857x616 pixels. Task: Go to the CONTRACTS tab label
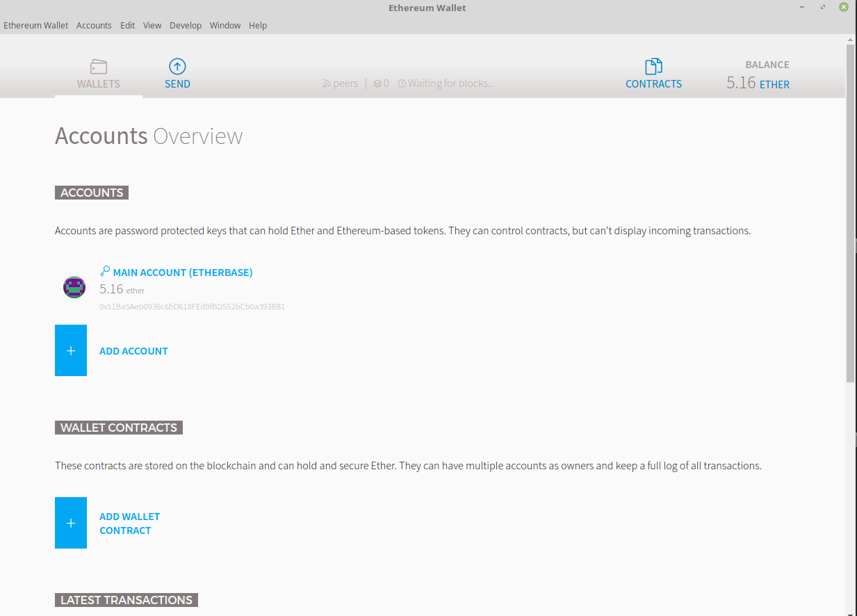(653, 84)
